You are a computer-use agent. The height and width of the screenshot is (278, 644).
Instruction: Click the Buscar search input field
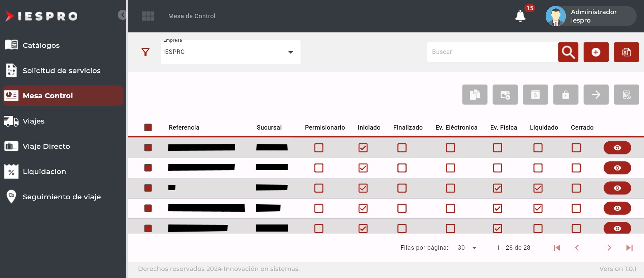click(x=492, y=52)
